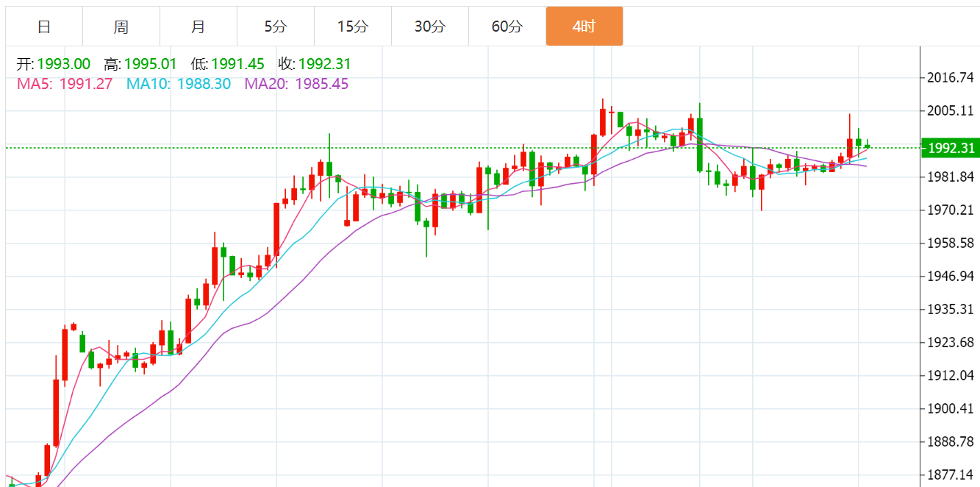
Task: Show the 30分 chart view
Action: point(430,27)
